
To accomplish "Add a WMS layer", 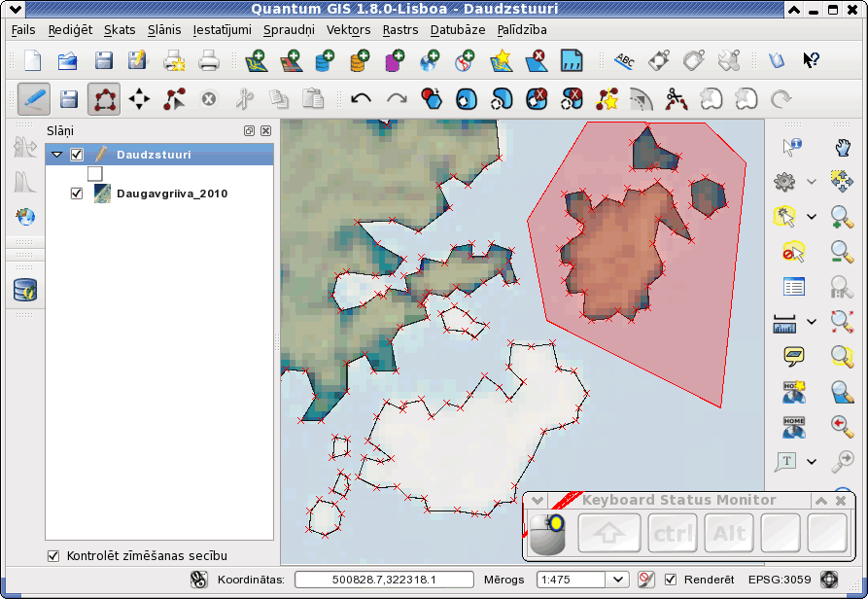I will [x=430, y=60].
